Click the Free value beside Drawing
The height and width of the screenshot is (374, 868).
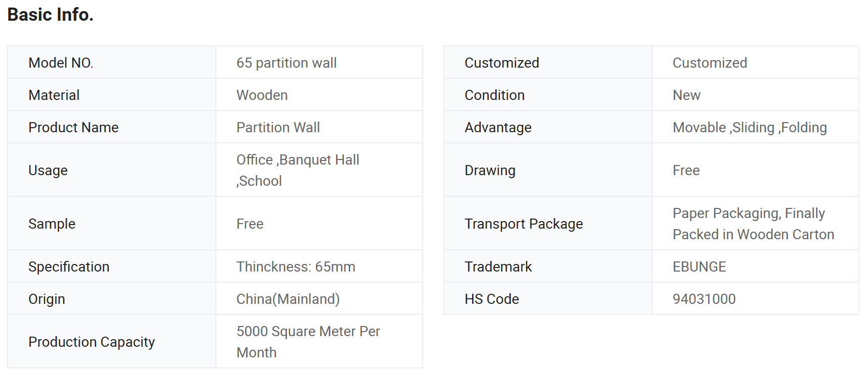point(686,170)
